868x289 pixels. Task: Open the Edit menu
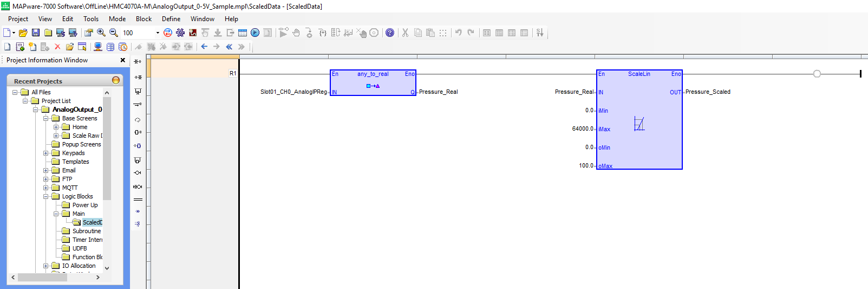(68, 19)
